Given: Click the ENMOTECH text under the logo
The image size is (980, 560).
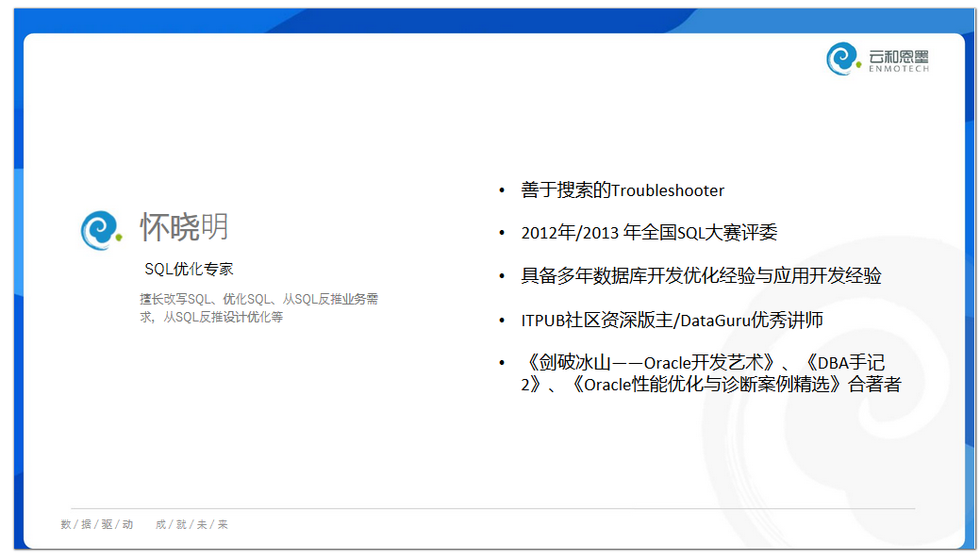Looking at the screenshot, I should tap(899, 69).
